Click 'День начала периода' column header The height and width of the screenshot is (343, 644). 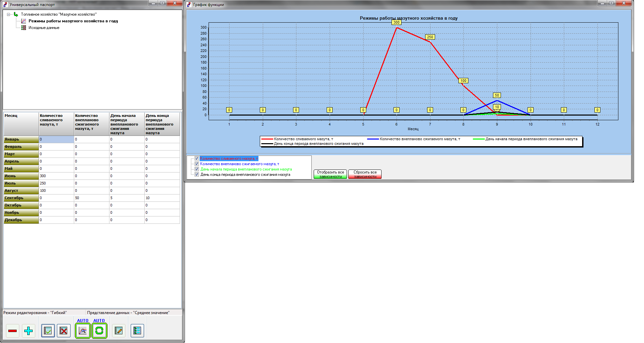point(127,124)
